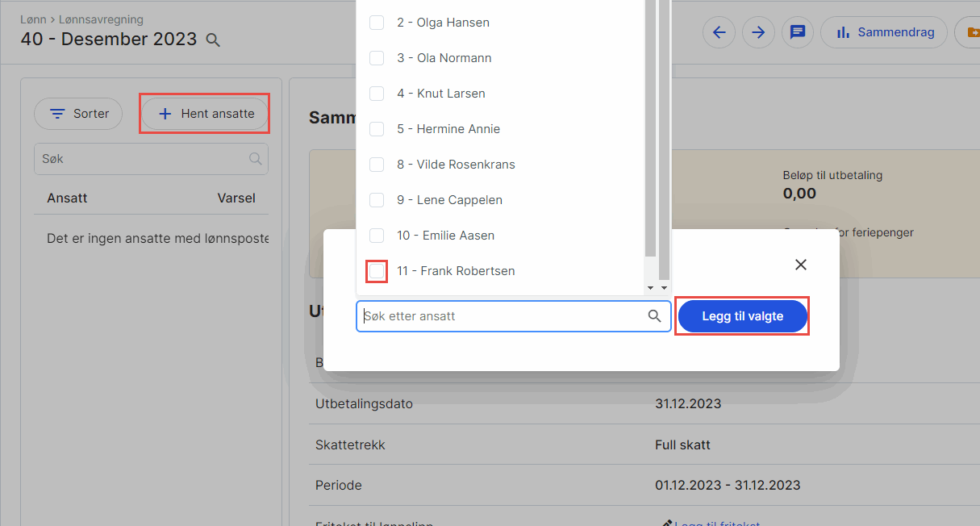
Task: Click the magnifier icon beside 40 - Desember 2023
Action: (x=213, y=40)
